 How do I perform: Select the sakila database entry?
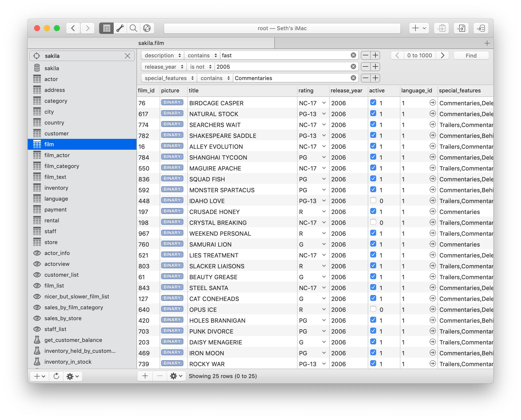(82, 68)
